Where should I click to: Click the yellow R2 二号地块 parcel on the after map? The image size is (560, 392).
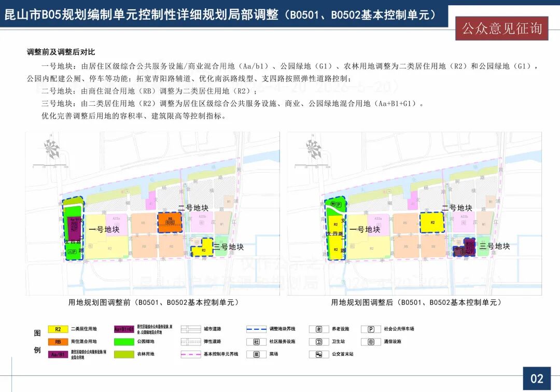click(432, 223)
